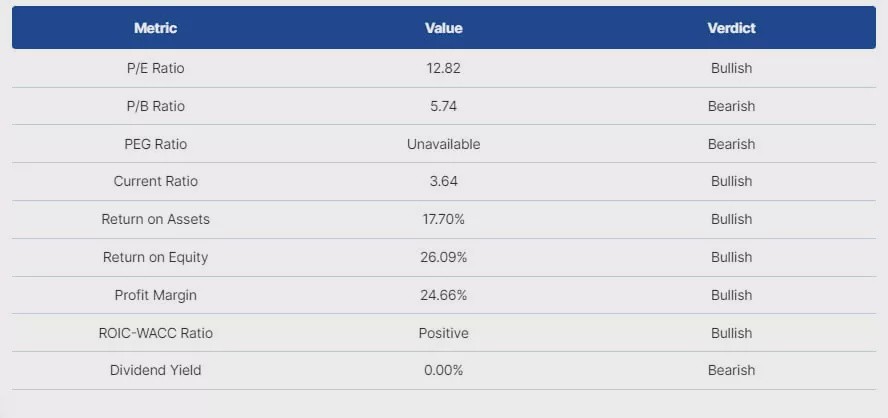The width and height of the screenshot is (888, 418).
Task: Select the P/E Ratio metric label
Action: coord(155,68)
